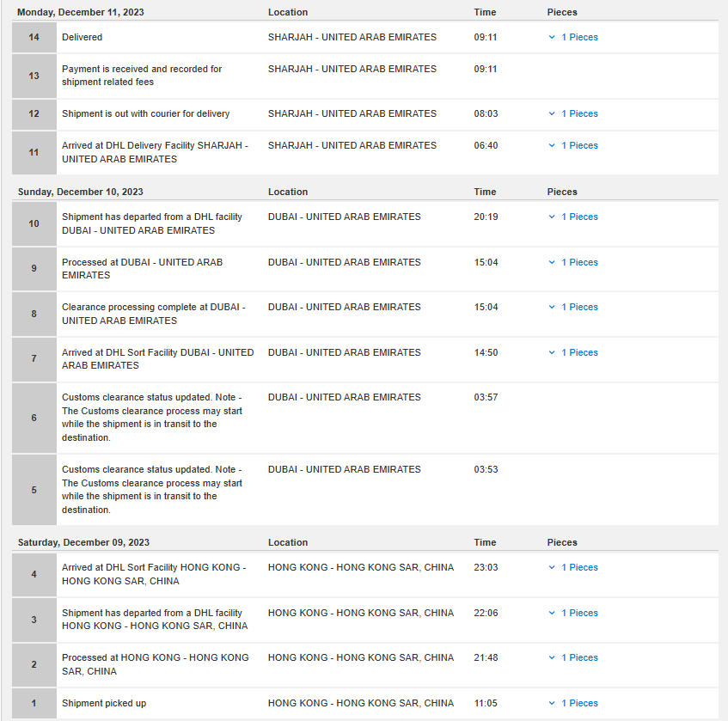Expand chevron for Hong Kong arrival 23:03
Screen dimensions: 728x721
pyautogui.click(x=552, y=567)
